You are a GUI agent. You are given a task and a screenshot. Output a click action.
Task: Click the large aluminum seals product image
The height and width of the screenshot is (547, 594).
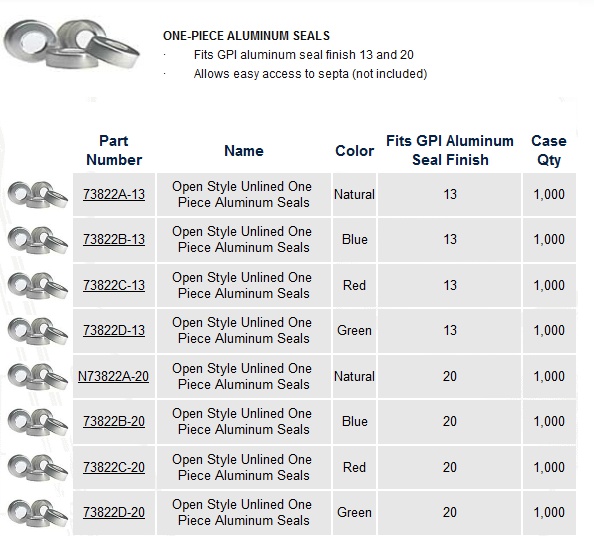[71, 44]
